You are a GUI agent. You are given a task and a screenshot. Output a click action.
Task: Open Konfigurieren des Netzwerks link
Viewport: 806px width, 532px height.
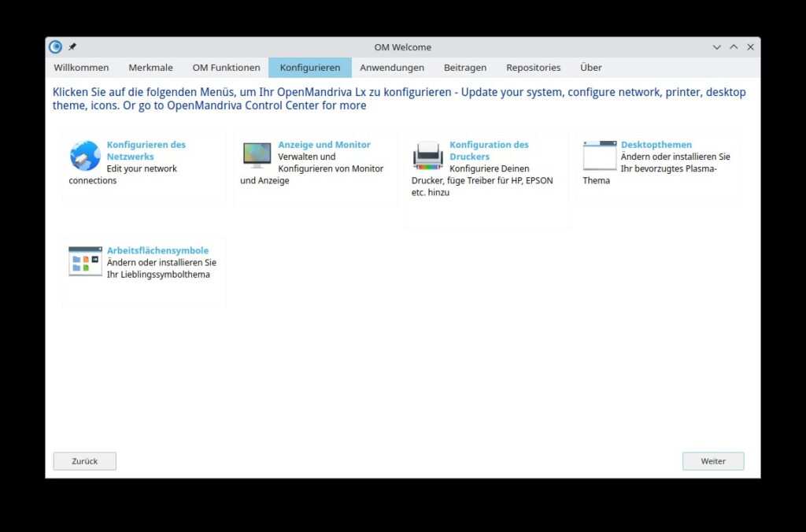click(146, 150)
